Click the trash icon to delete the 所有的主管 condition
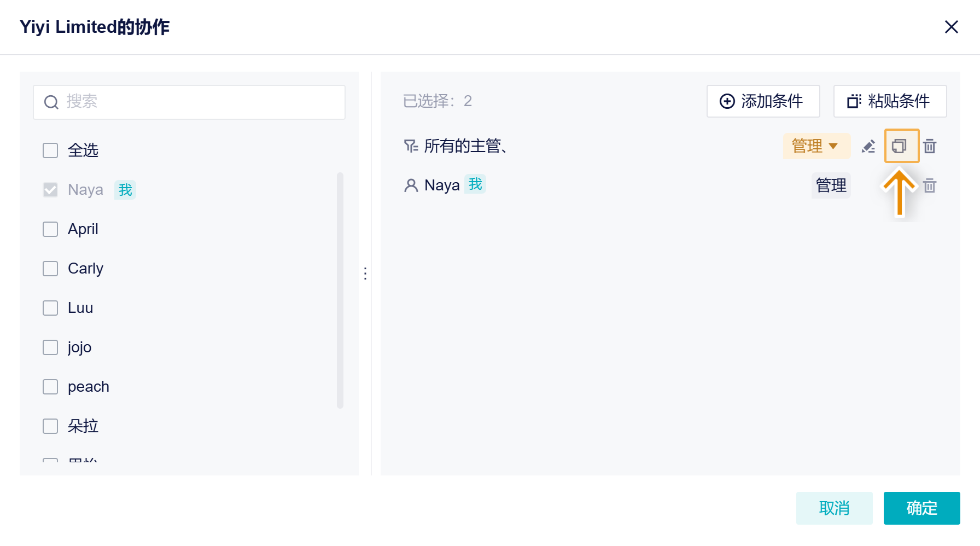980x546 pixels. pos(929,146)
